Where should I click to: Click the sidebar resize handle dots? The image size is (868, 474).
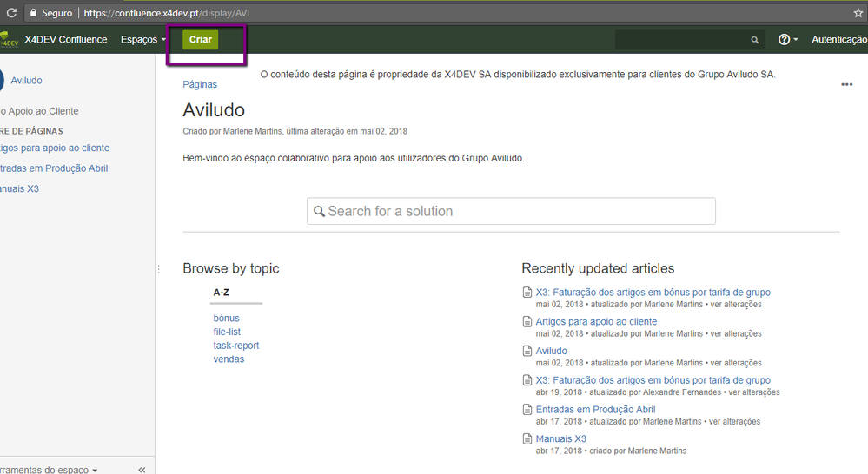point(159,269)
